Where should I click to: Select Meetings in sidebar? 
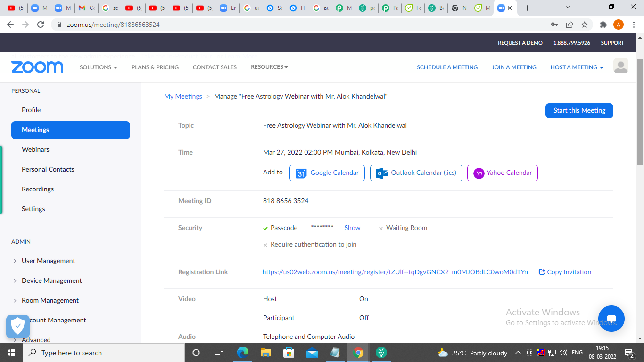71,130
